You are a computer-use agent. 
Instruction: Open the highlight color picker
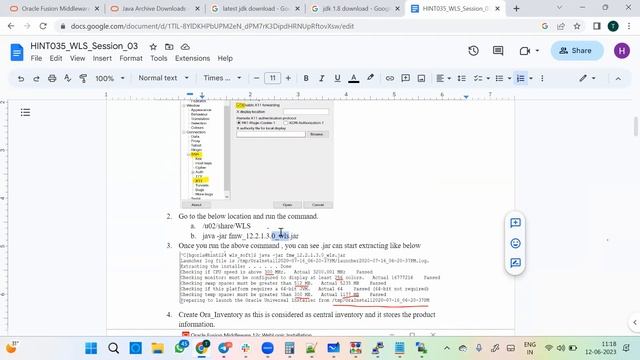pyautogui.click(x=370, y=78)
